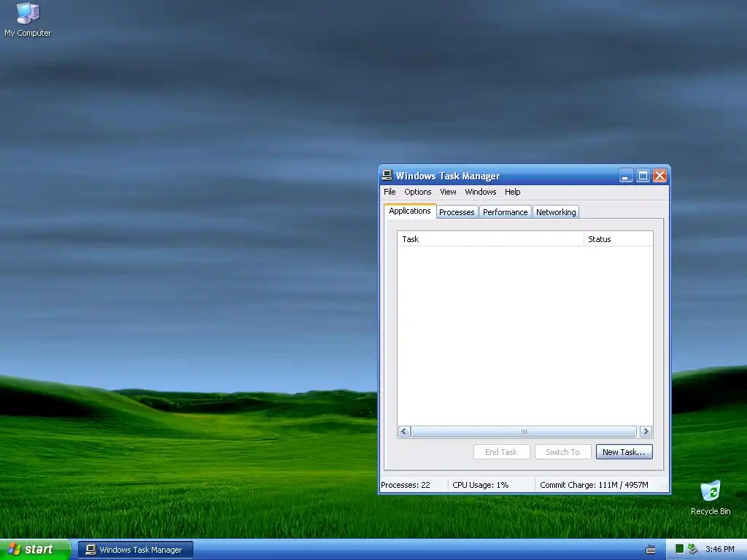Select the Recycle Bin desktop icon
Image resolution: width=747 pixels, height=560 pixels.
[711, 497]
